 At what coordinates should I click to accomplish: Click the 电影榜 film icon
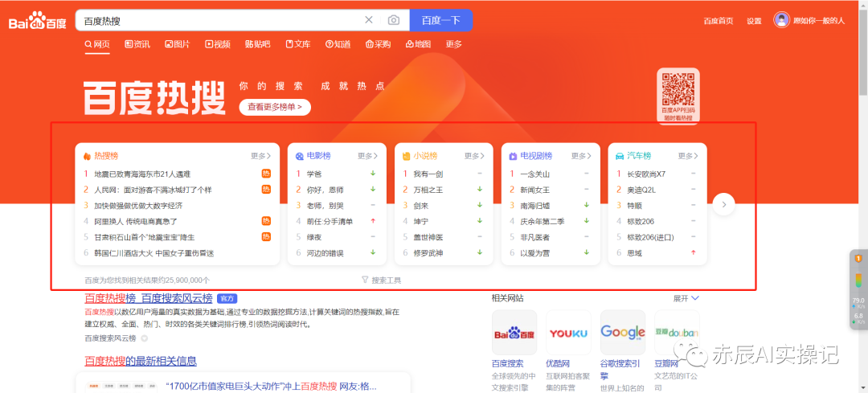(x=300, y=156)
